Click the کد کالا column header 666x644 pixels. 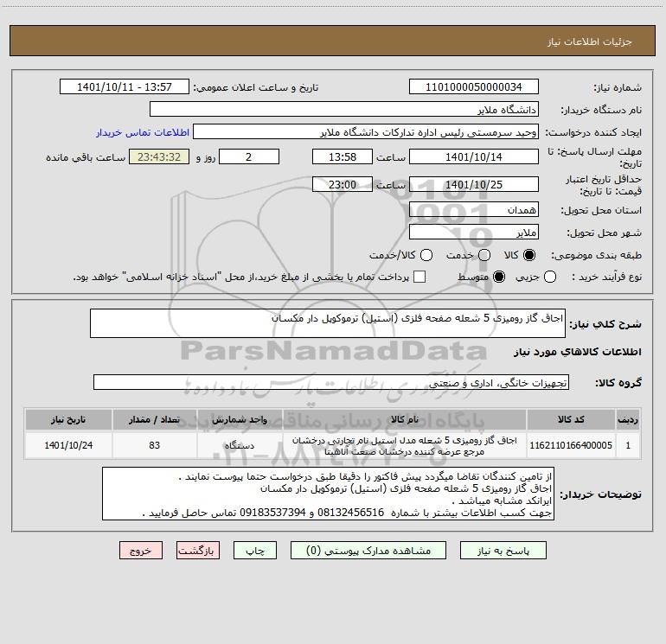point(571,419)
